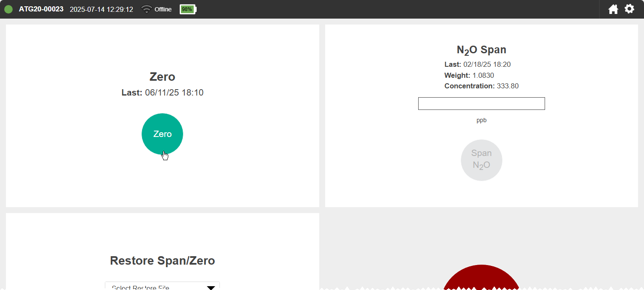Viewport: 644px width, 290px height.
Task: Click the Restore Span/Zero heading
Action: pyautogui.click(x=162, y=260)
